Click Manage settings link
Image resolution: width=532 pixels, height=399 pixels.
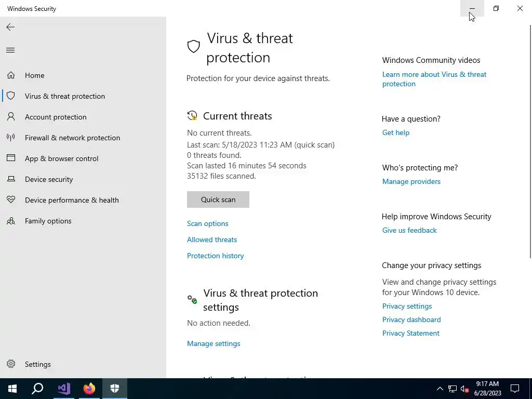[214, 344]
